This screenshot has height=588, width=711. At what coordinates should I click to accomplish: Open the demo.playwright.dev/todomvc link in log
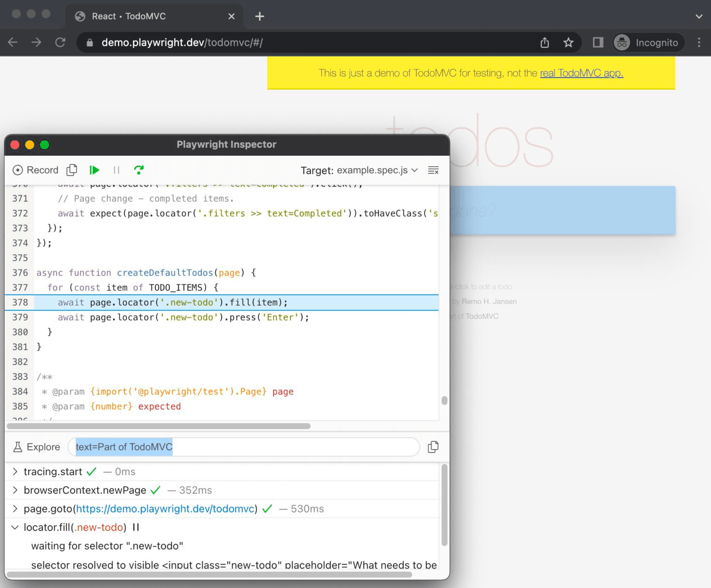[x=165, y=509]
